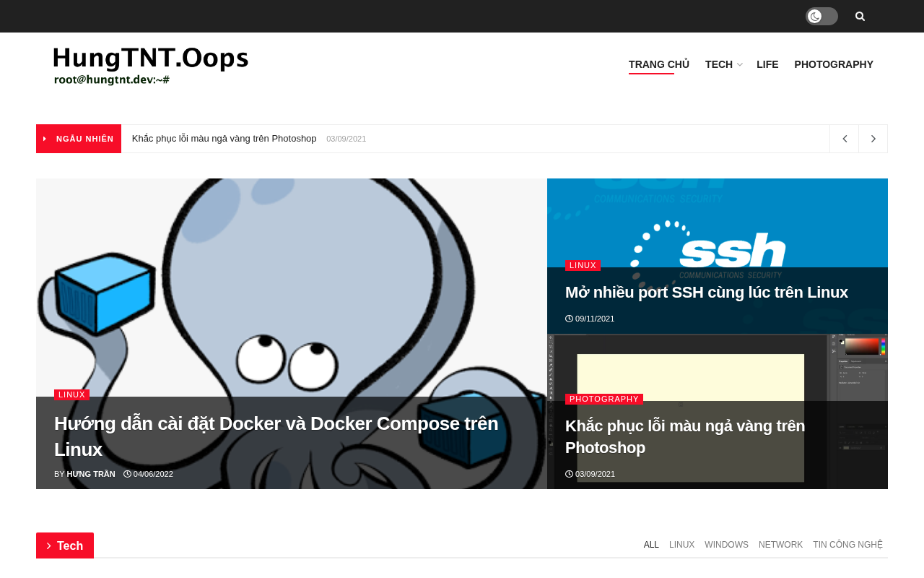Show next ticker headline arrow
The width and height of the screenshot is (924, 578).
[x=873, y=139]
